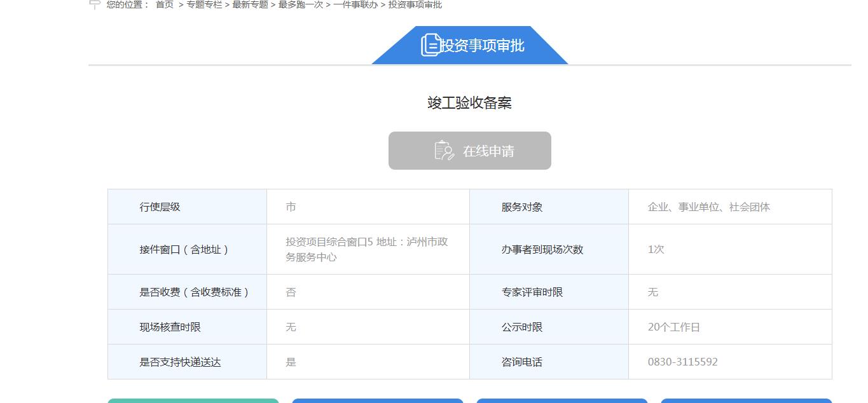Image resolution: width=868 pixels, height=403 pixels.
Task: Click the signpost icon beside 您的位置
Action: (x=95, y=5)
